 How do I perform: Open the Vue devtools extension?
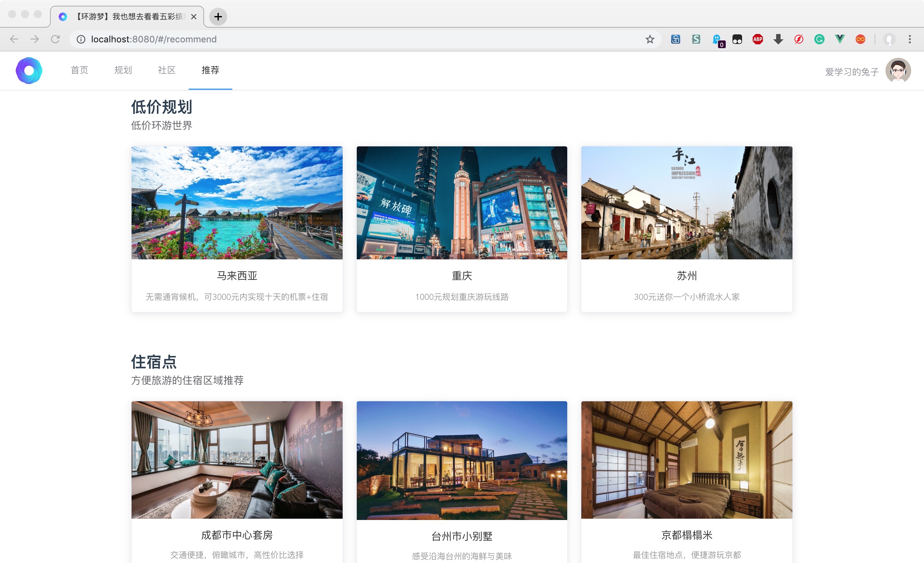[840, 39]
